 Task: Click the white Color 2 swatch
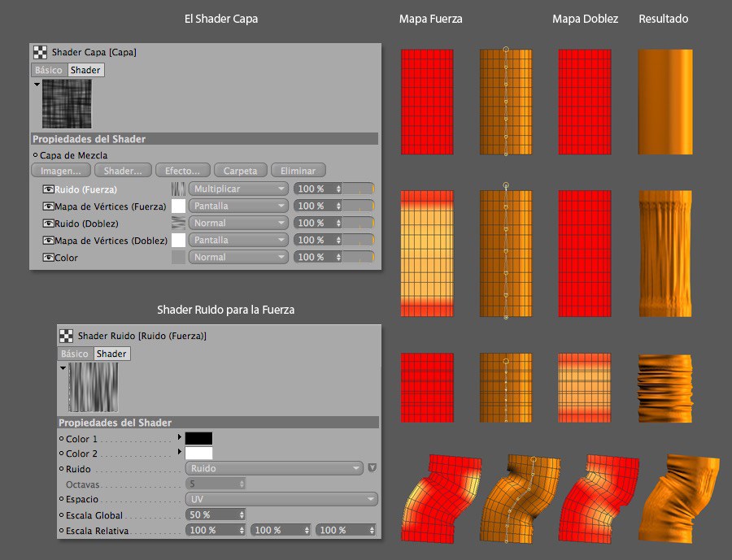click(198, 454)
